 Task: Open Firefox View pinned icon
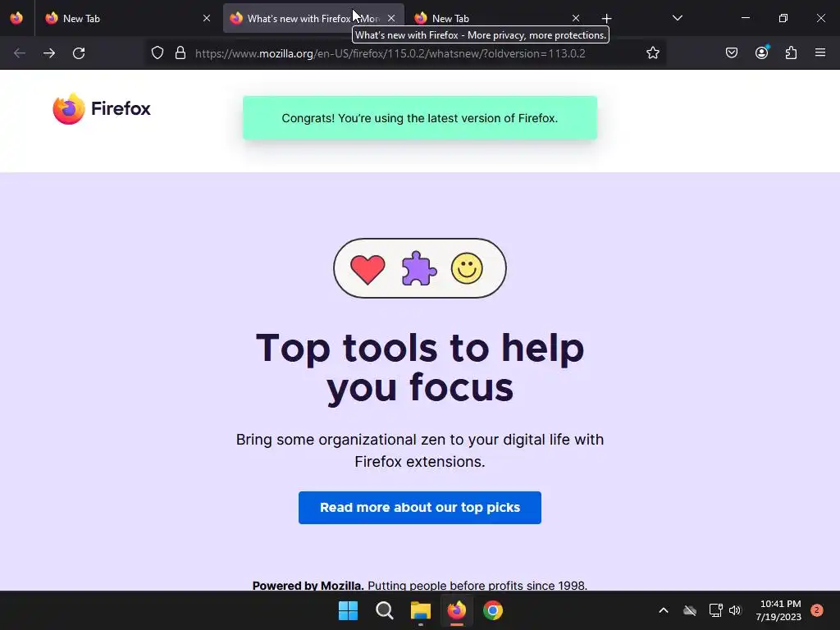click(x=16, y=18)
